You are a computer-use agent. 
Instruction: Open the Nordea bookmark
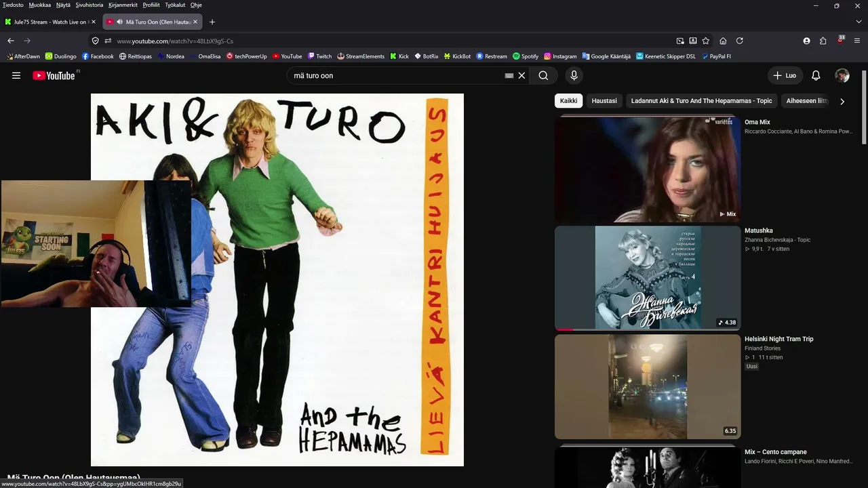(x=171, y=56)
